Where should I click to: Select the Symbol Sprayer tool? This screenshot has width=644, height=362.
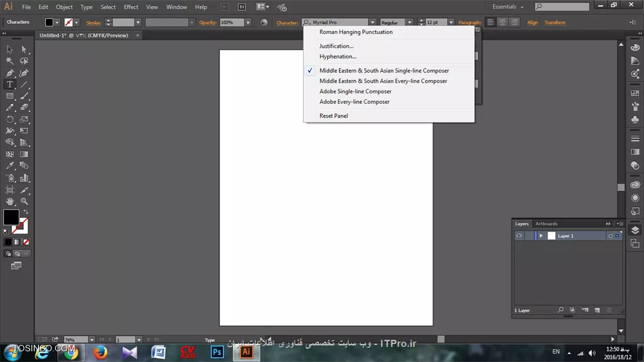[x=10, y=178]
